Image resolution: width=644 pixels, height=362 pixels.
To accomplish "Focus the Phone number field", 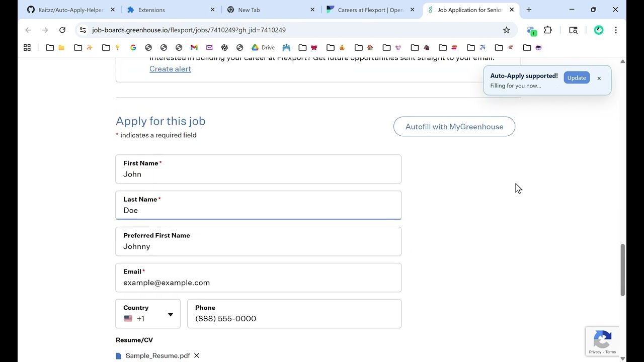I will tap(294, 314).
